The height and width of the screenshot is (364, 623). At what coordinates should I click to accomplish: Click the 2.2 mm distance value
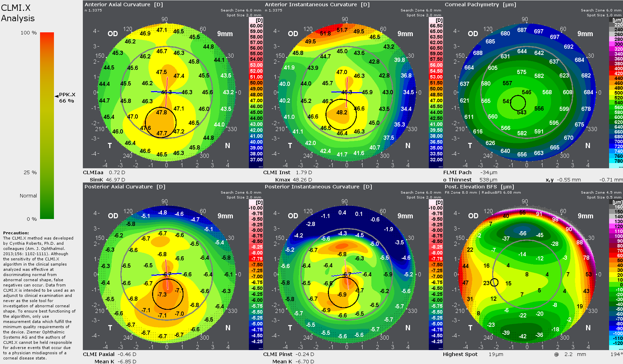coord(575,354)
